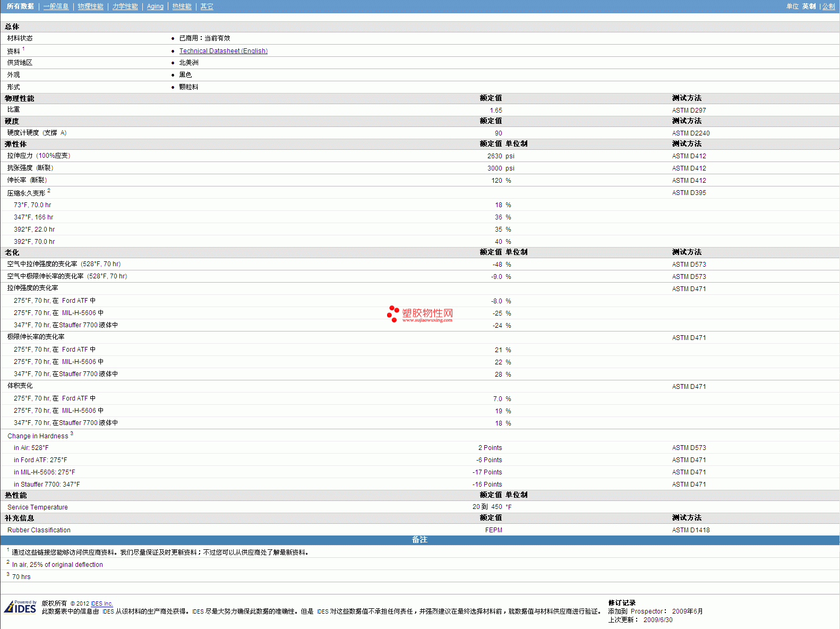Click footnote 1 superscript beside 资料

23,49
